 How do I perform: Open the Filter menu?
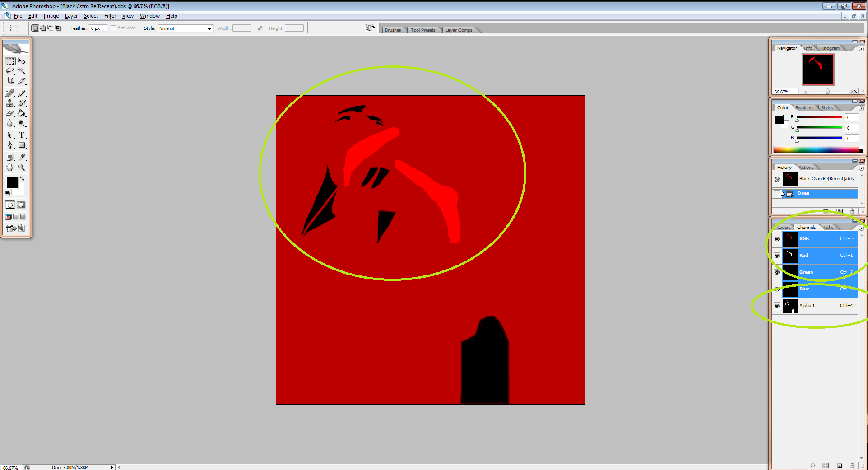click(x=110, y=16)
